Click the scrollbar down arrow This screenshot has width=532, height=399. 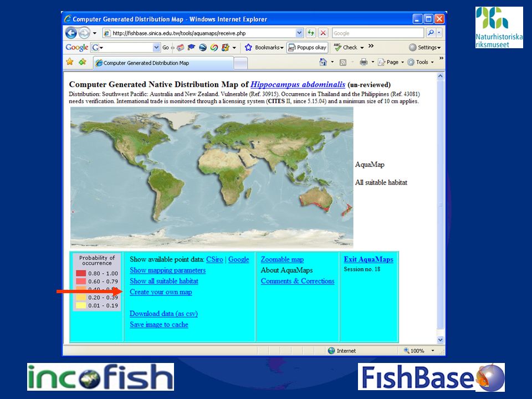click(x=441, y=340)
